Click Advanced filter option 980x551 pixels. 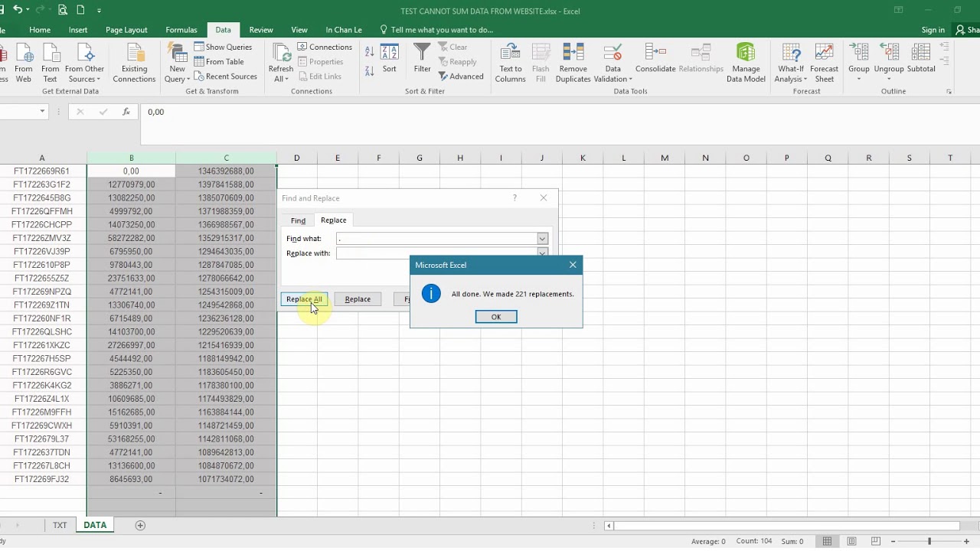coord(461,77)
